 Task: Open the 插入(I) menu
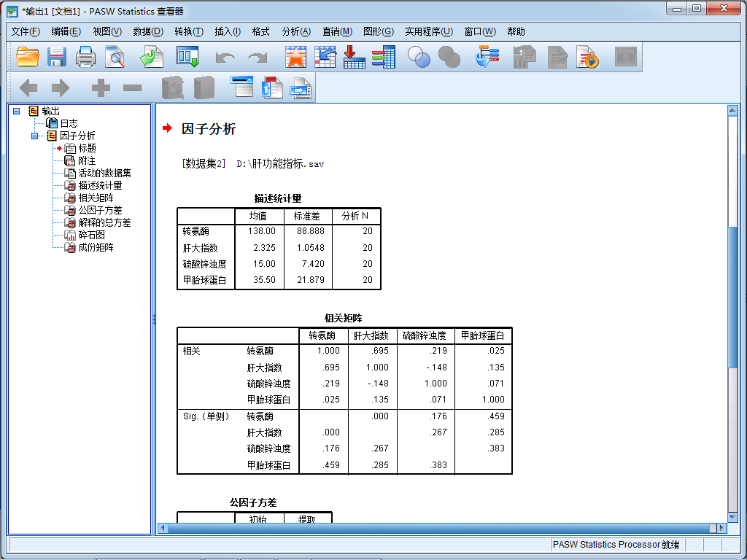228,31
